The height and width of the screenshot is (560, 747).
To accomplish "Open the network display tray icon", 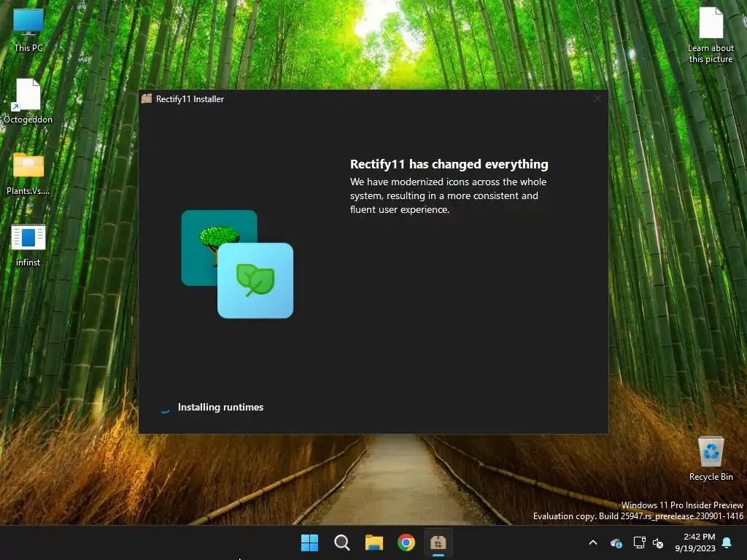I will click(x=639, y=542).
